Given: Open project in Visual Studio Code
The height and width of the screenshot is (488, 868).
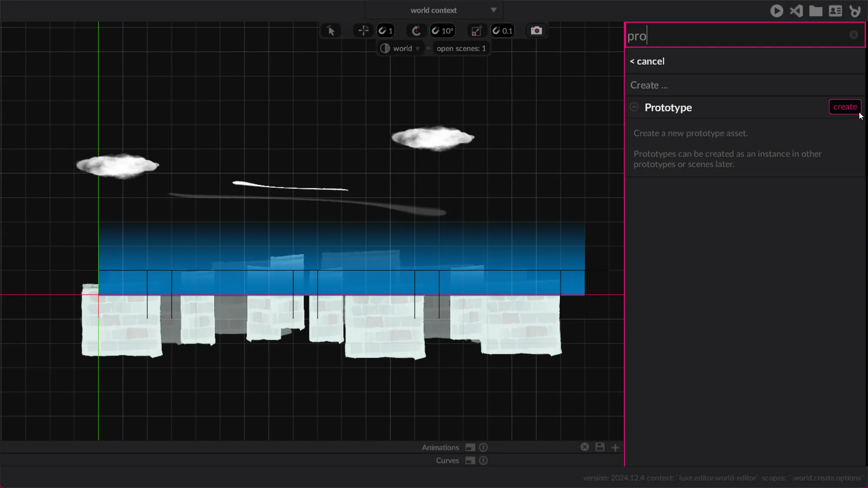Looking at the screenshot, I should pos(796,11).
